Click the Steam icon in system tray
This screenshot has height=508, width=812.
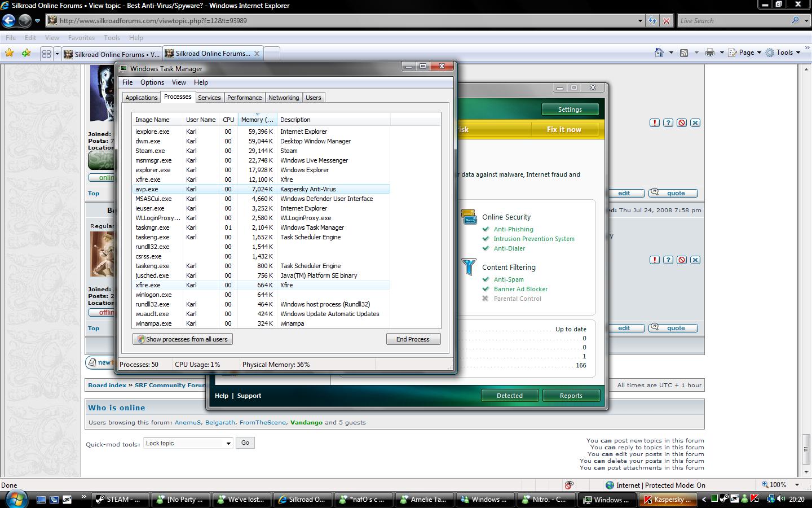725,499
